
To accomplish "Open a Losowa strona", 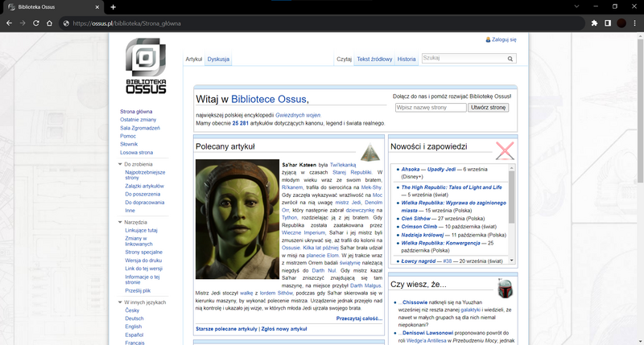I will click(136, 153).
